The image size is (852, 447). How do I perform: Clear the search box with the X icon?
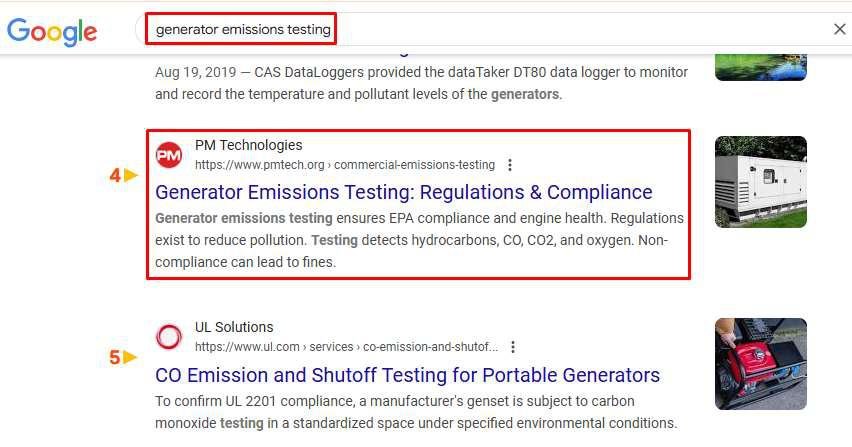[x=839, y=29]
